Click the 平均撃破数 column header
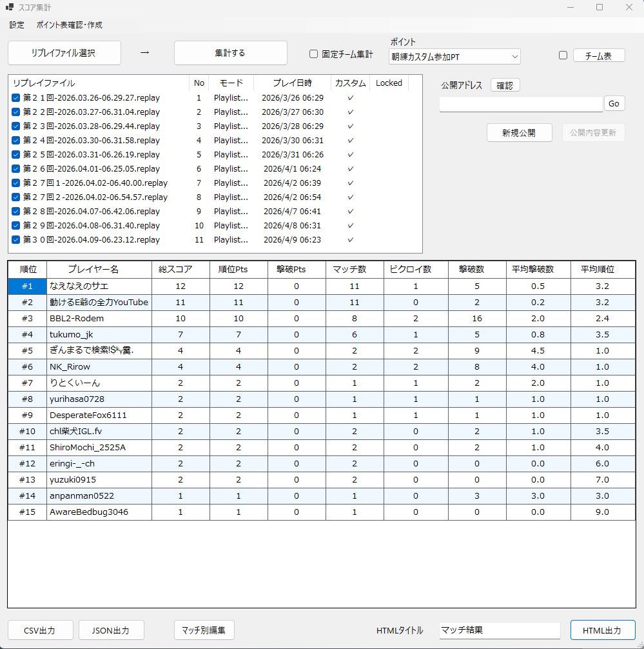Viewport: 644px width, 649px height. [538, 270]
